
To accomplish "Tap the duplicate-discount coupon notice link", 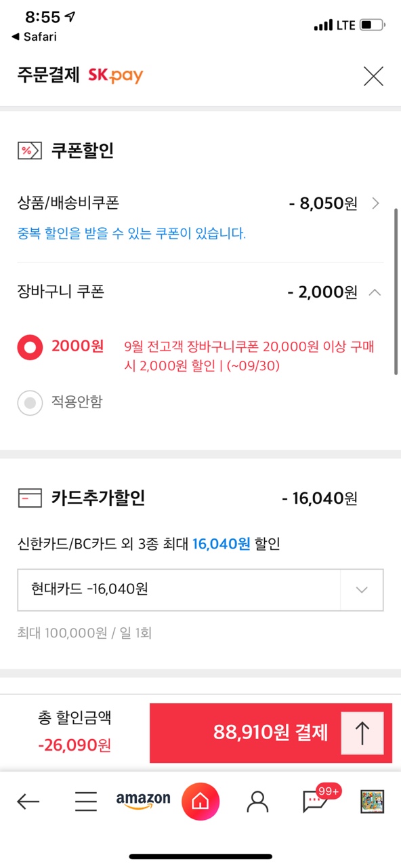I will tap(131, 234).
